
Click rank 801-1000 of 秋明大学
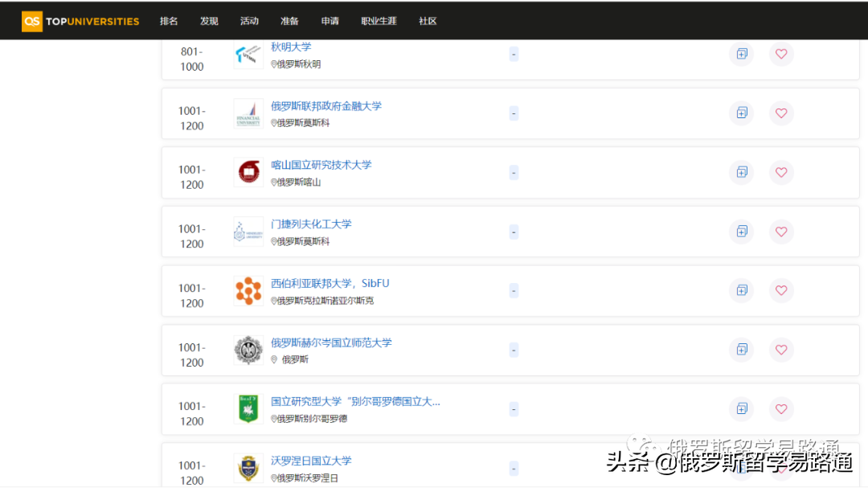pos(192,59)
